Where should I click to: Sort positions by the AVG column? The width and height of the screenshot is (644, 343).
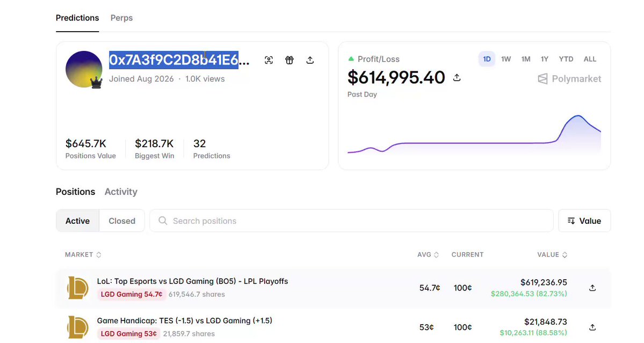pos(428,255)
